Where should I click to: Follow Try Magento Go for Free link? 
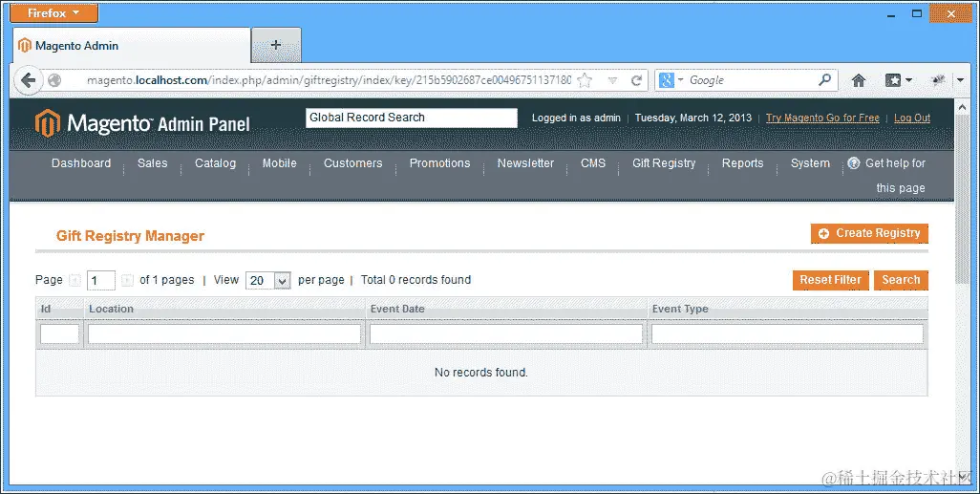(822, 118)
